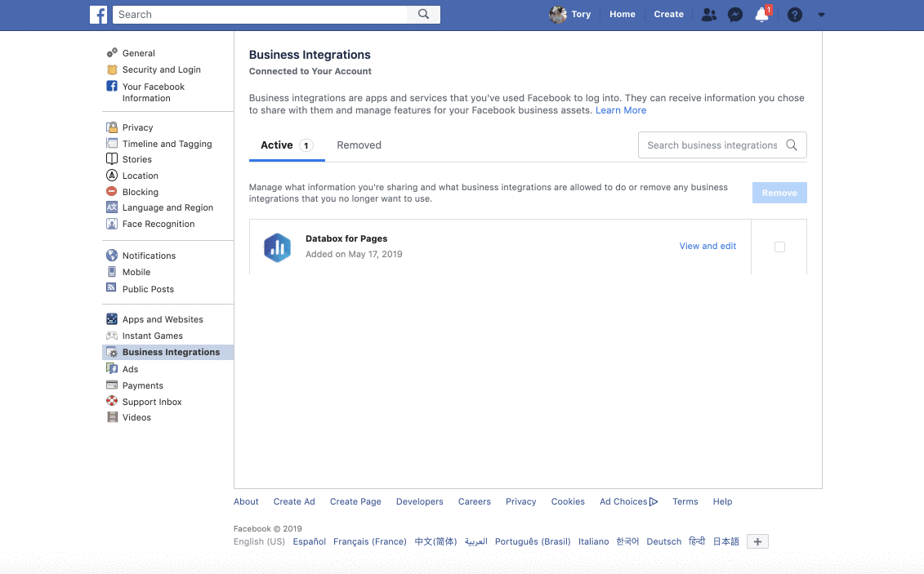Click Tory profile name in top bar
Viewport: 924px width, 574px height.
click(581, 14)
